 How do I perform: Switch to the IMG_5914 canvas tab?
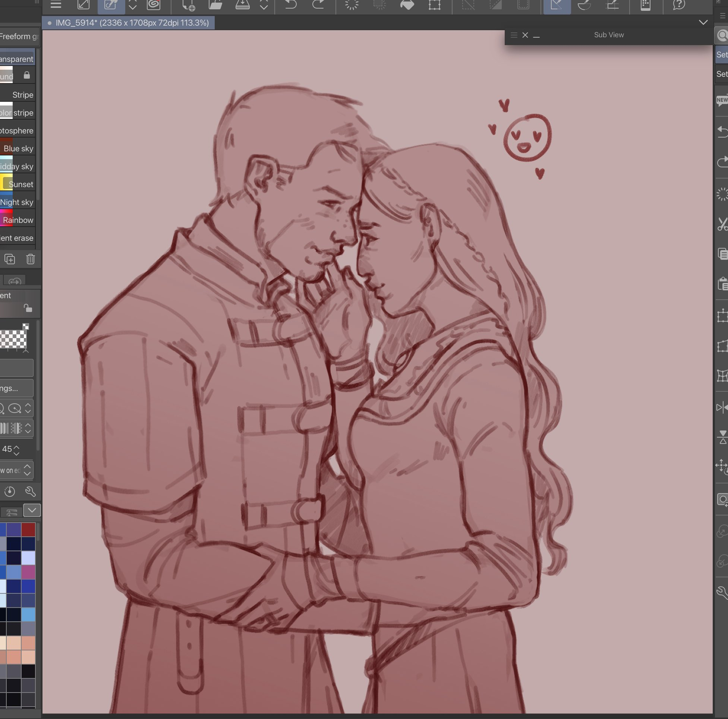pos(129,23)
